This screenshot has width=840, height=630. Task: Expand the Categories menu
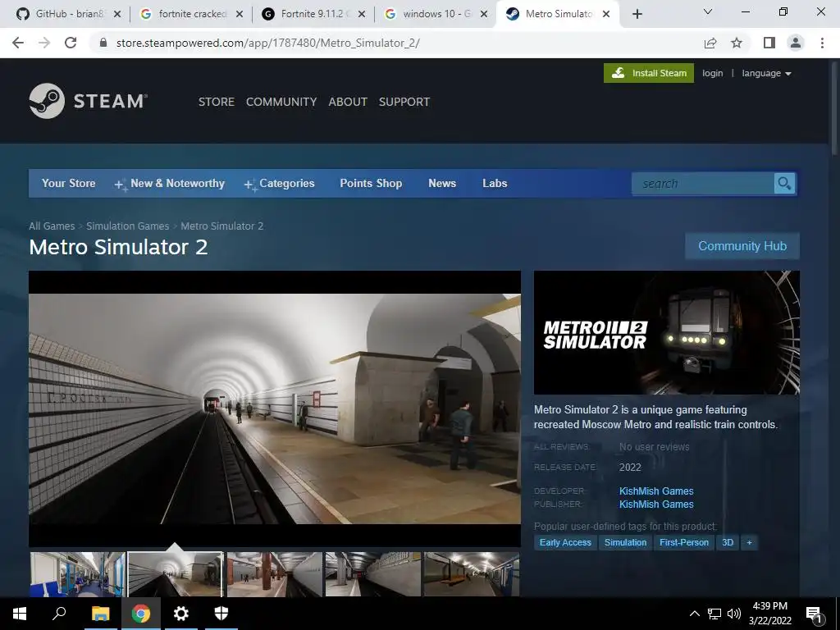point(280,183)
